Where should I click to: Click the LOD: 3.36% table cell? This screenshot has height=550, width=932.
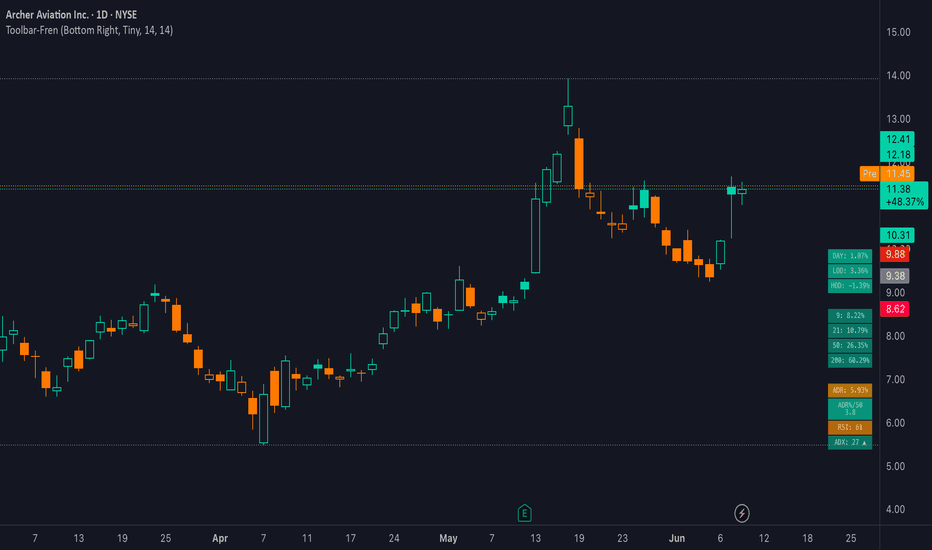850,271
